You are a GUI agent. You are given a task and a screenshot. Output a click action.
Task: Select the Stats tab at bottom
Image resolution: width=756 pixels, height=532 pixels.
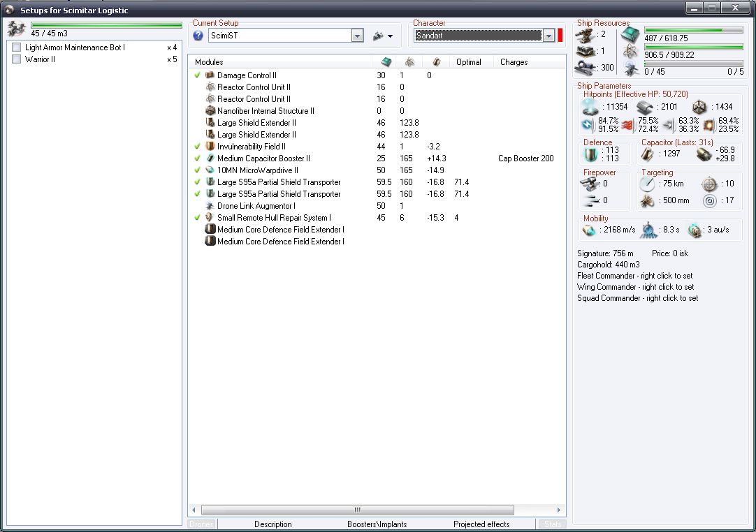(552, 524)
